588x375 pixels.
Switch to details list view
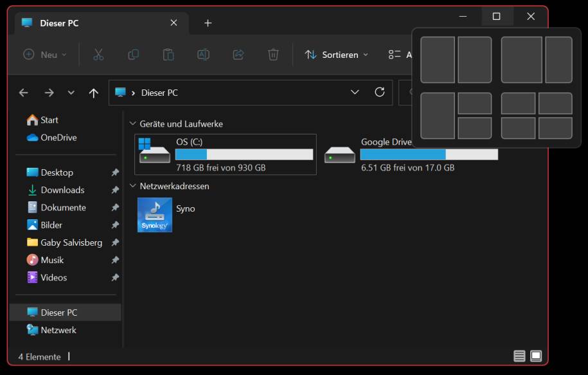(519, 356)
